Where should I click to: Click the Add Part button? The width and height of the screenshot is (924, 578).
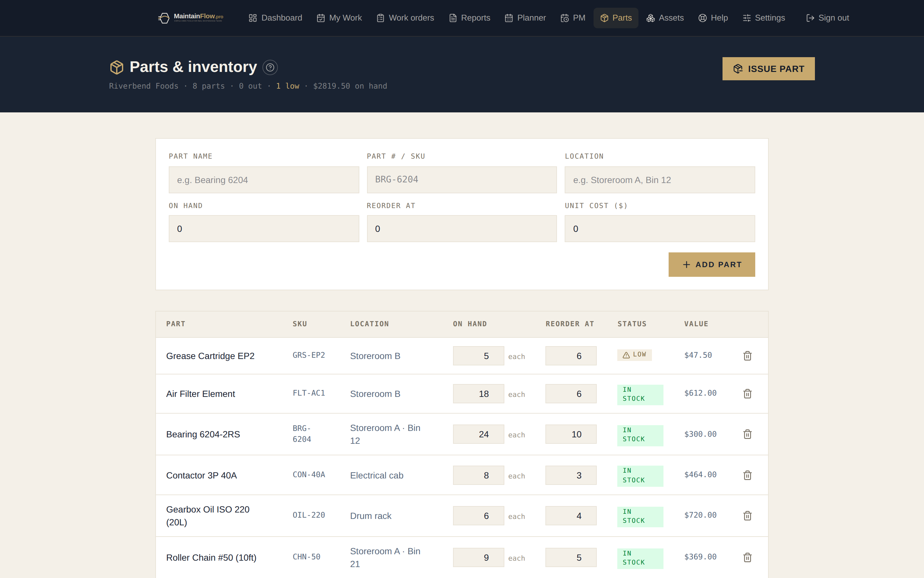(x=712, y=265)
